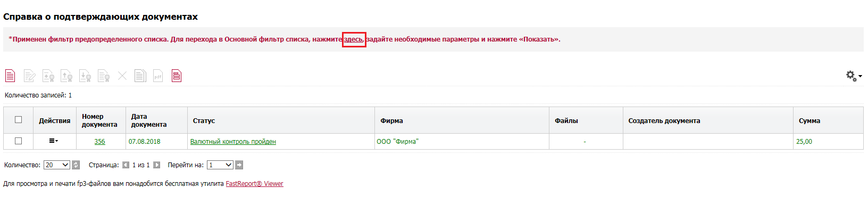Click the 'Действия' column header
The image size is (868, 212).
[55, 121]
